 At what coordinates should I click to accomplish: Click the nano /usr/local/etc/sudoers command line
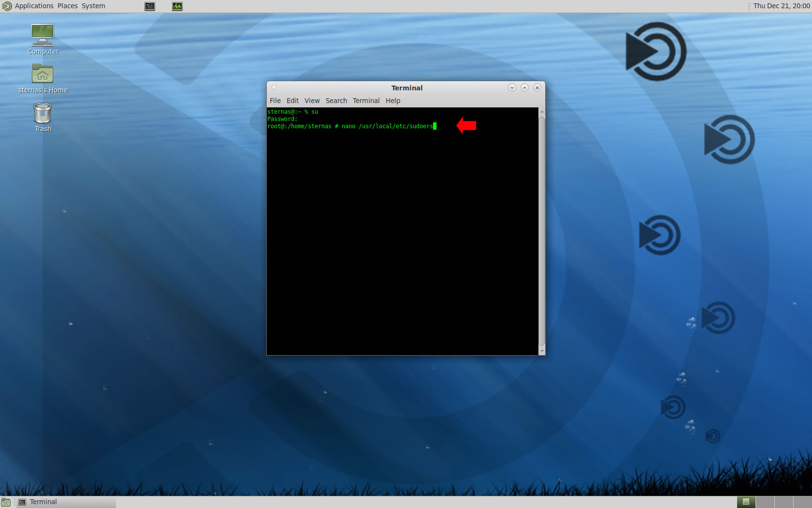point(352,126)
